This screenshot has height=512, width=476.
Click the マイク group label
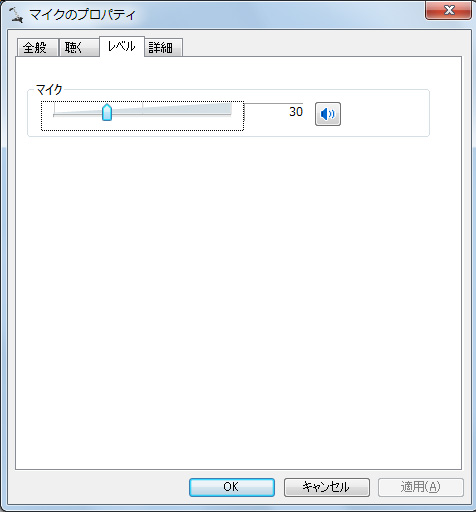49,89
